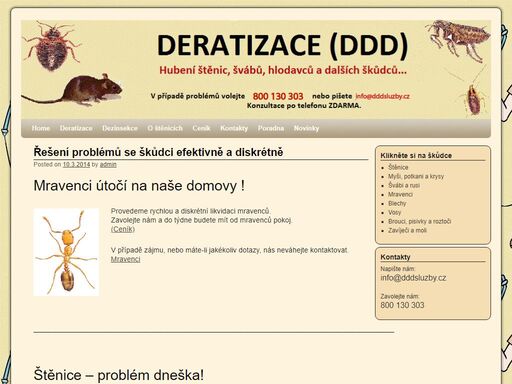Click the sidebar phone number 800 130 303
This screenshot has height=384, width=512.
(402, 305)
